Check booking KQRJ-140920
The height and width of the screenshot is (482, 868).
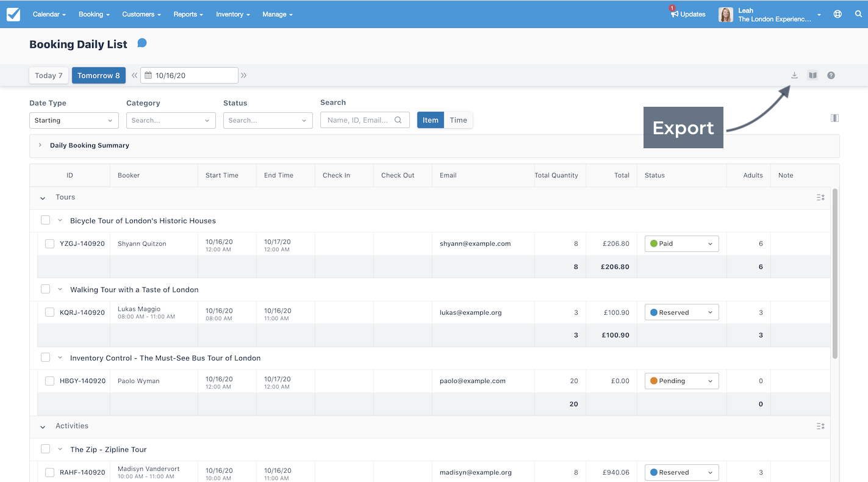[x=49, y=312]
